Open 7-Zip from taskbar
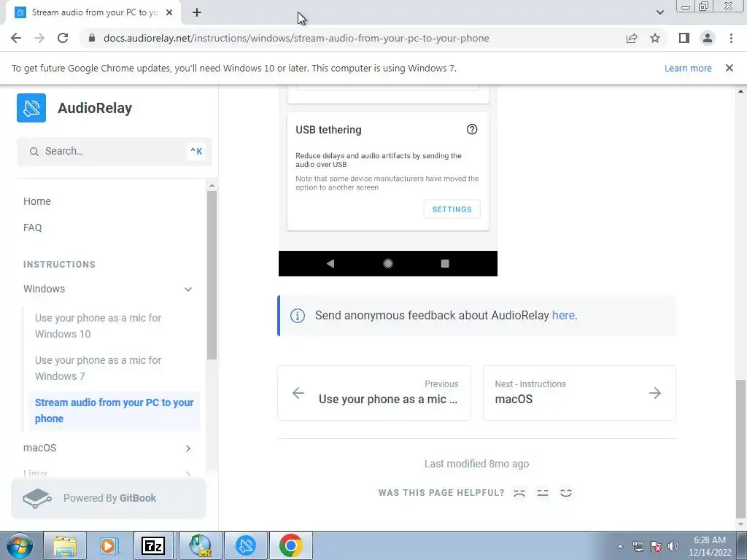The height and width of the screenshot is (560, 747). point(153,545)
